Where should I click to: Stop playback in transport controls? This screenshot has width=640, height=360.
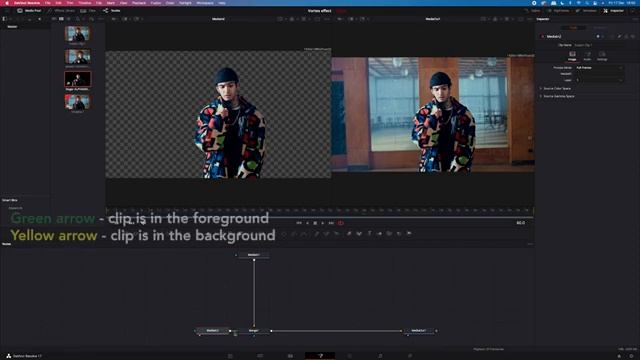pos(315,223)
